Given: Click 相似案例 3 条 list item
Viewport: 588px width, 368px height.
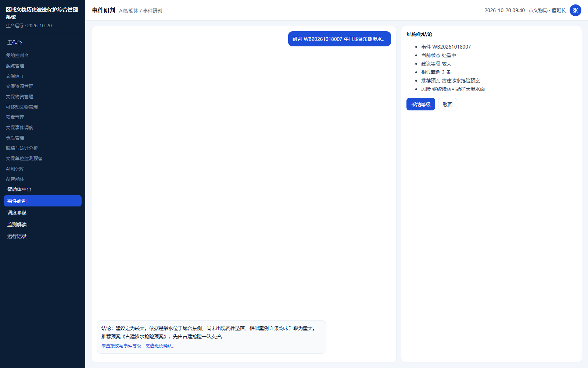Looking at the screenshot, I should pyautogui.click(x=436, y=72).
